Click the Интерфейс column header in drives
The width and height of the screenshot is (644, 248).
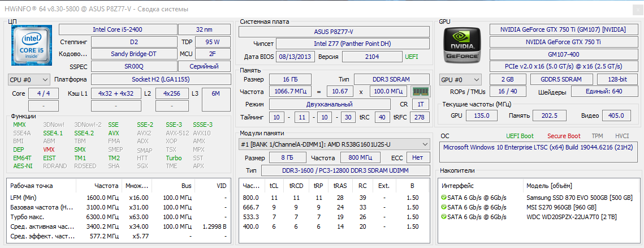tap(481, 186)
